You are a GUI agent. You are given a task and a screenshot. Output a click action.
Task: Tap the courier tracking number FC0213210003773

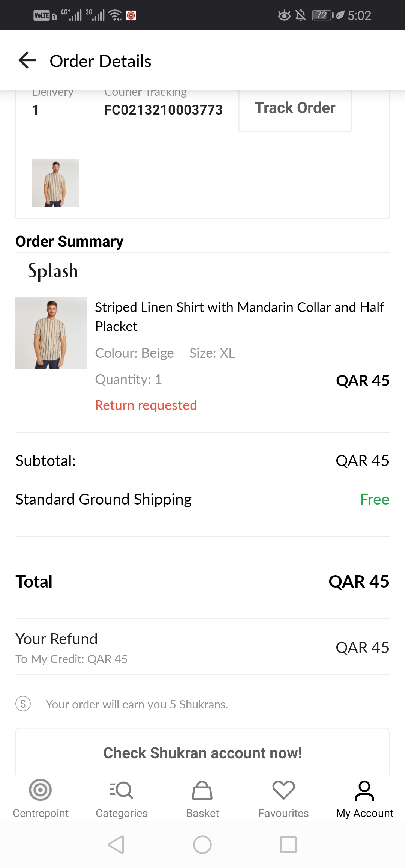[x=163, y=110]
